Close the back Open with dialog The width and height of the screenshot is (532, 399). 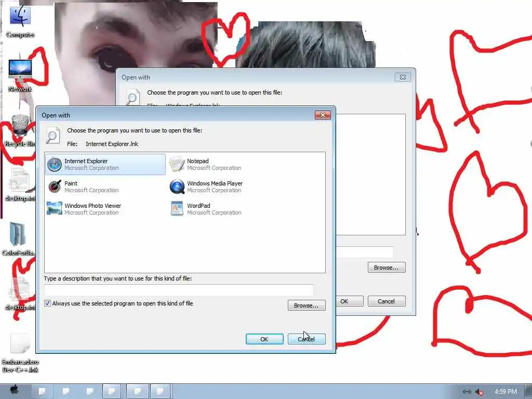pos(403,77)
